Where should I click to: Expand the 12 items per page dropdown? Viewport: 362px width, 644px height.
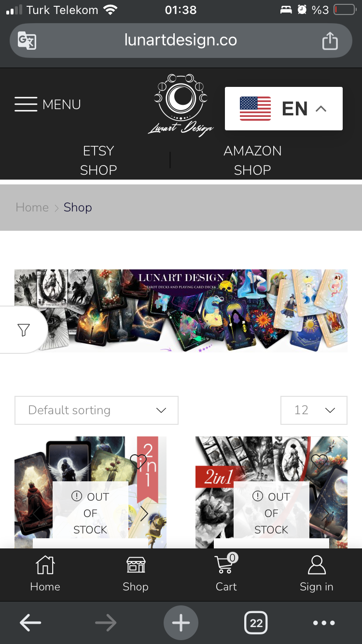pyautogui.click(x=314, y=410)
